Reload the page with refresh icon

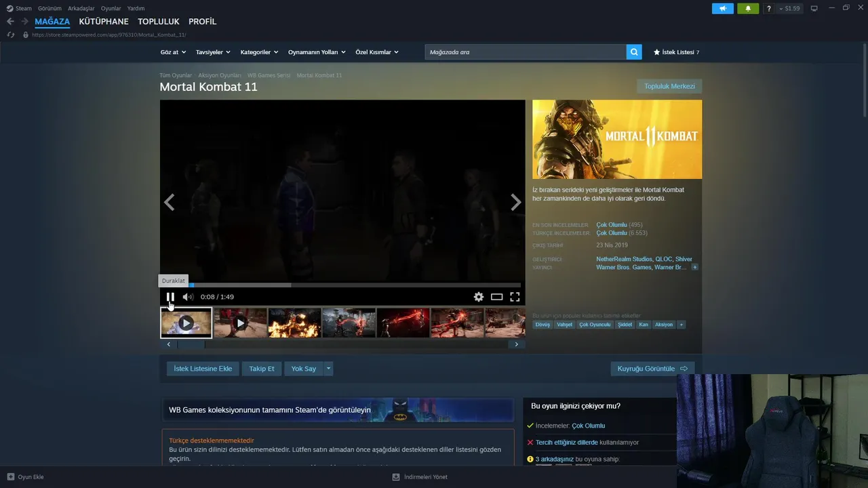tap(10, 35)
